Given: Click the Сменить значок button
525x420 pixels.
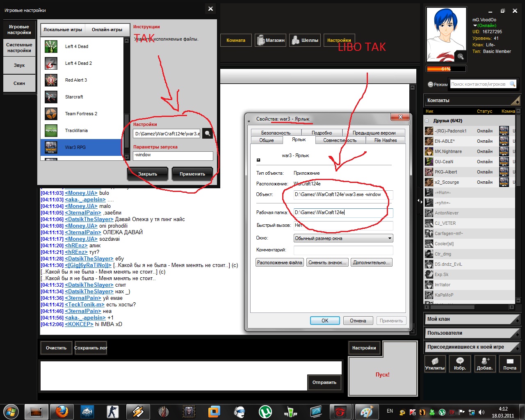Looking at the screenshot, I should tap(327, 262).
